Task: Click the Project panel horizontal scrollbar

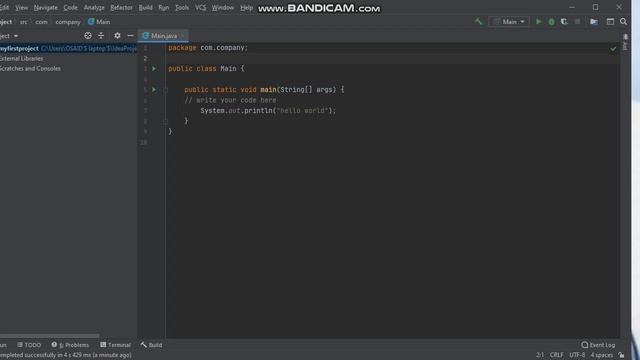Action: pyautogui.click(x=49, y=336)
